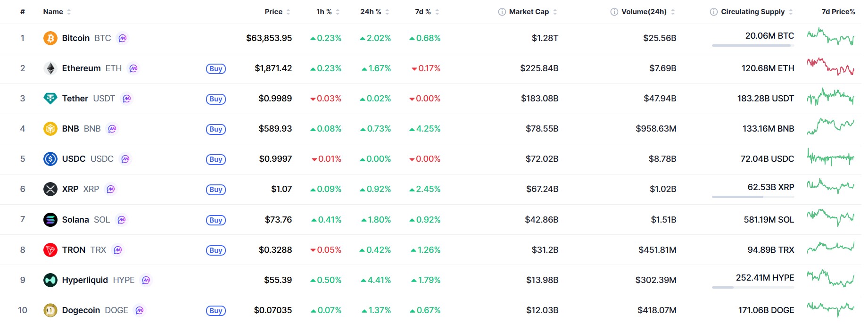Image resolution: width=868 pixels, height=324 pixels.
Task: Click the Hyperliquid logo icon
Action: tap(50, 280)
